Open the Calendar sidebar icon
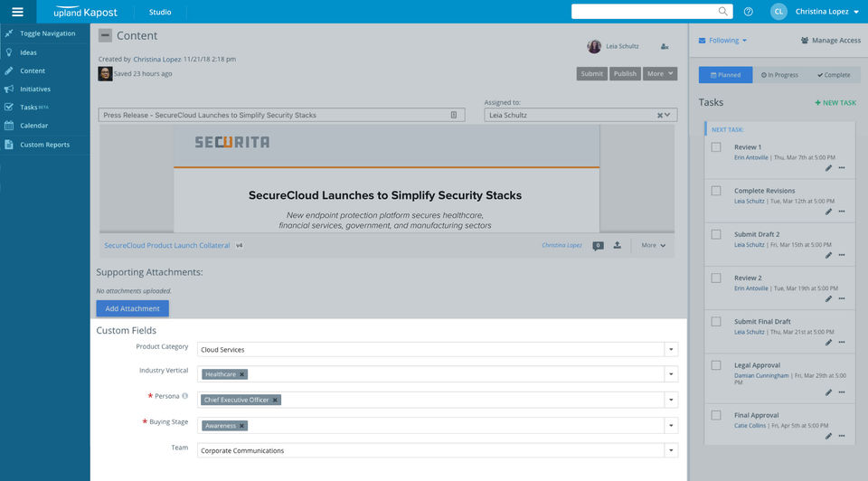 [9, 126]
